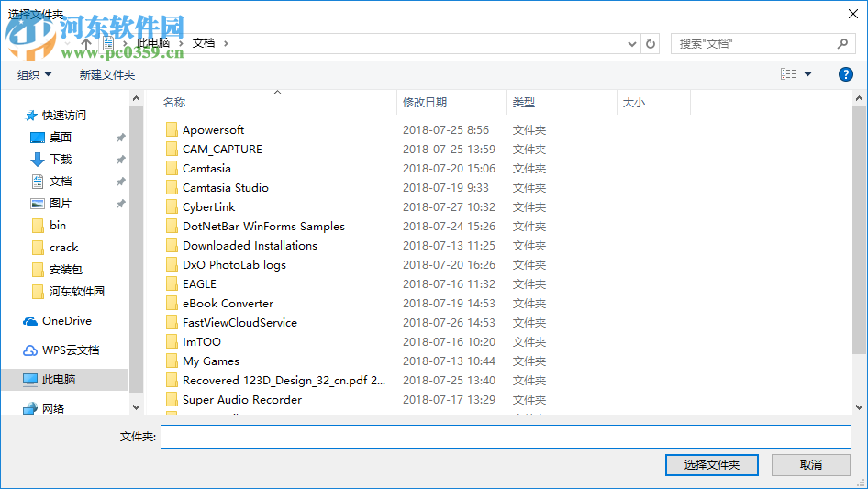
Task: Click the view layout icon
Action: click(788, 73)
